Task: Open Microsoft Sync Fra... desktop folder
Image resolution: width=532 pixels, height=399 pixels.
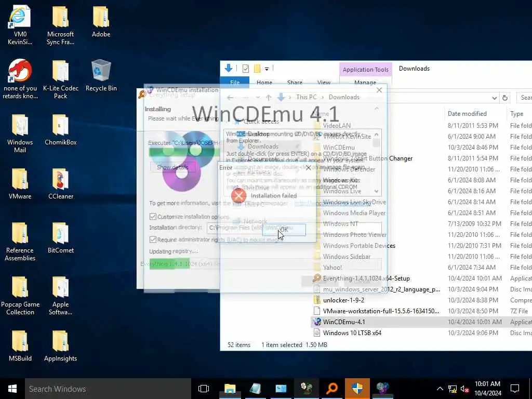Action: [60, 25]
